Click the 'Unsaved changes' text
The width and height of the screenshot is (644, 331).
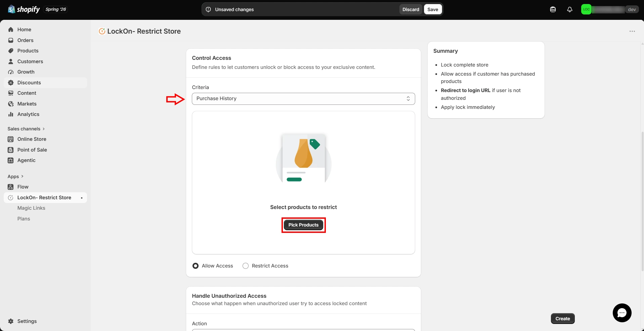(234, 9)
